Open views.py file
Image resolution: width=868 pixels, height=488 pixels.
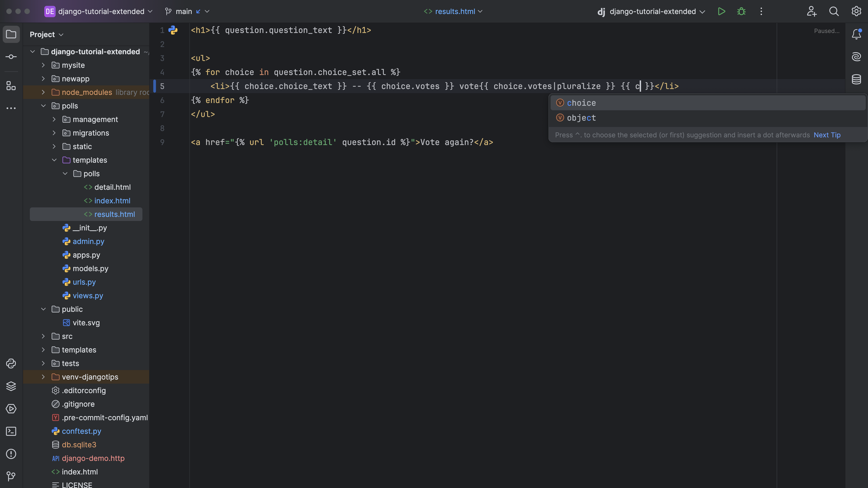(88, 296)
